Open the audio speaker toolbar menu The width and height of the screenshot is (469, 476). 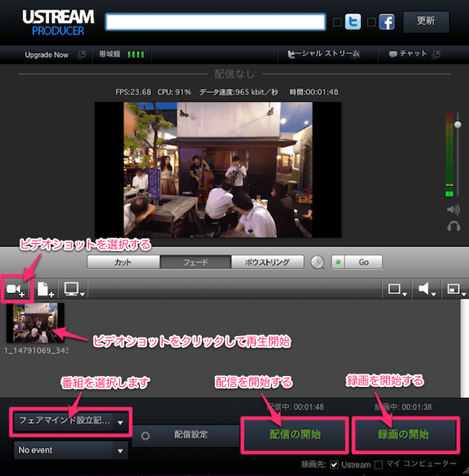[427, 289]
